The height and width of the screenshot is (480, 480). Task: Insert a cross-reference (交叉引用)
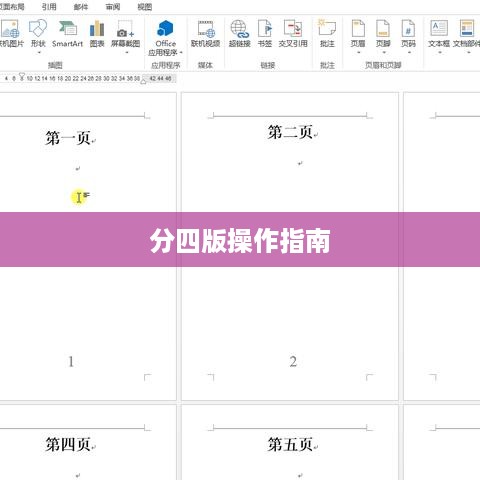(293, 33)
